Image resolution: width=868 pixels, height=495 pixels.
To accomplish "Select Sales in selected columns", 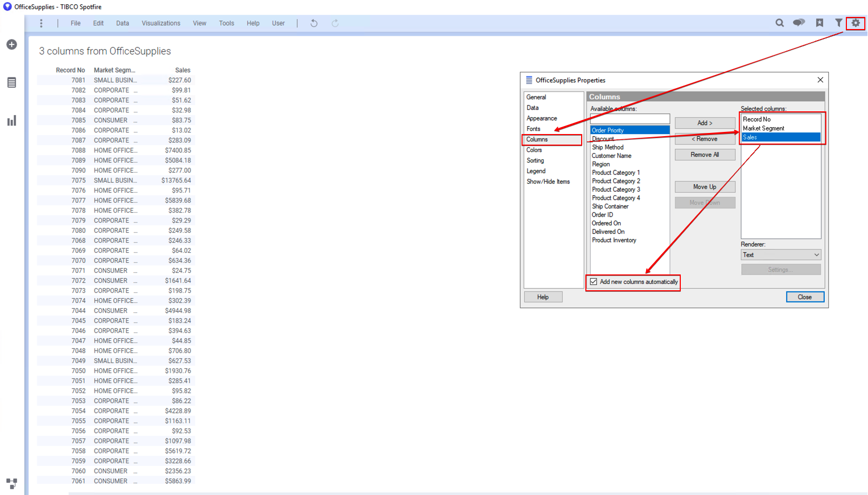I will tap(781, 137).
